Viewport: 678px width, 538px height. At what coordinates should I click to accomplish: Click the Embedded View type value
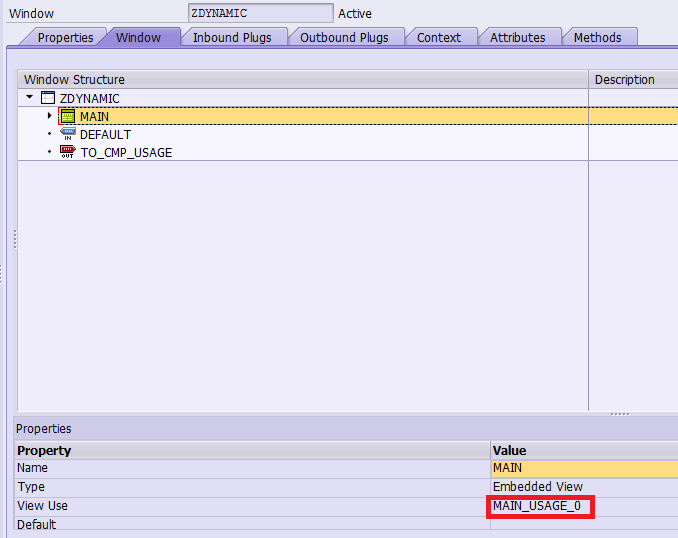pos(538,487)
